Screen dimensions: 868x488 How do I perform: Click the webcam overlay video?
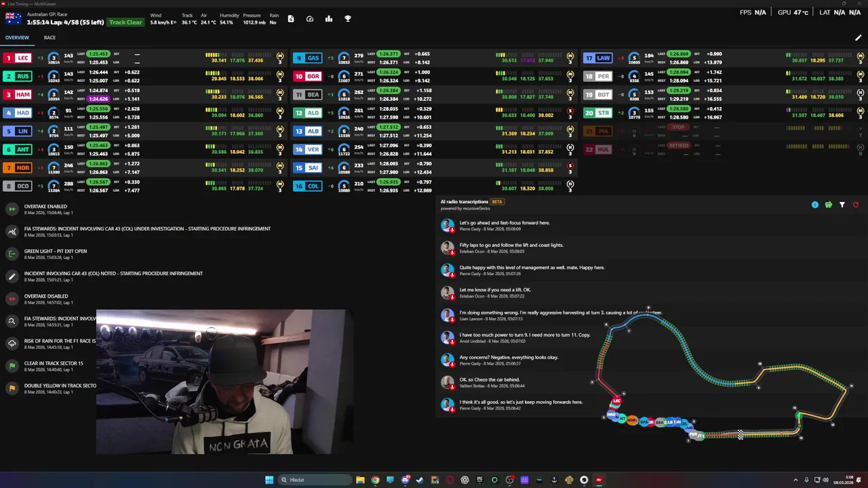click(x=224, y=382)
